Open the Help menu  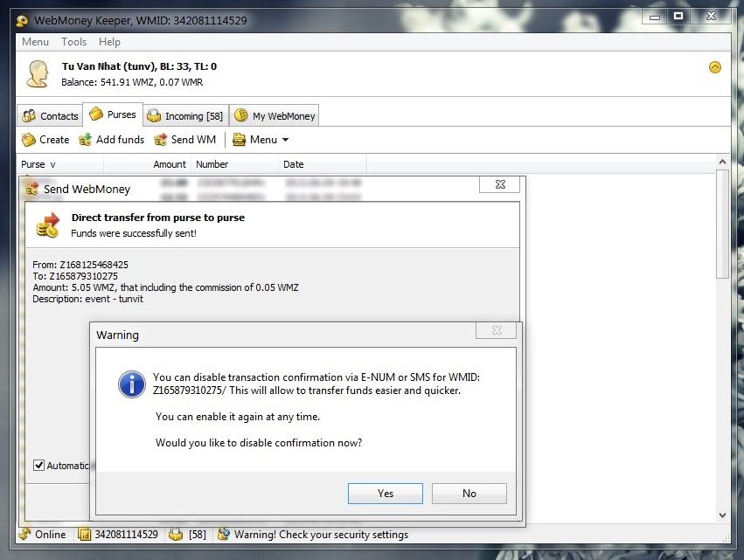click(109, 42)
